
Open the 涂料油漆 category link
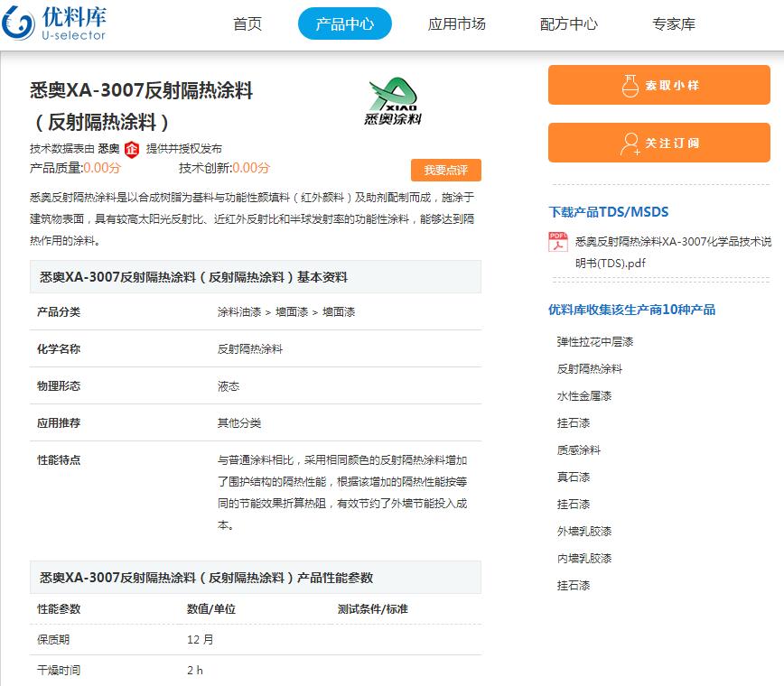click(x=239, y=312)
